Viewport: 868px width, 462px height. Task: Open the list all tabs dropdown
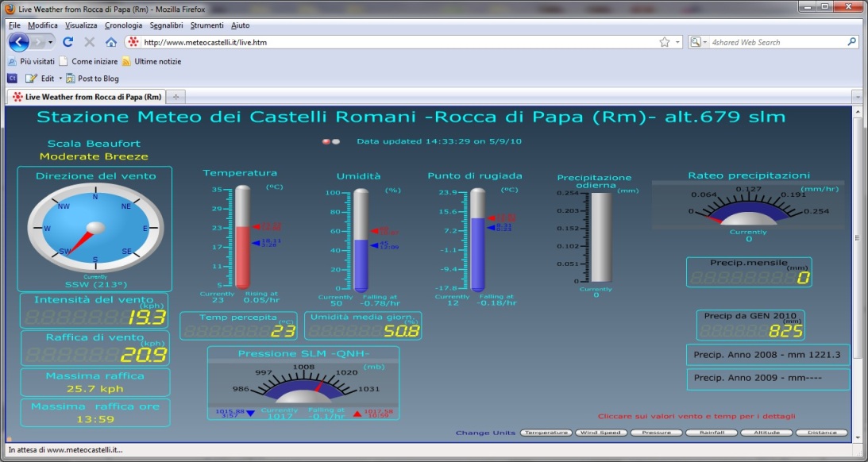[x=856, y=97]
